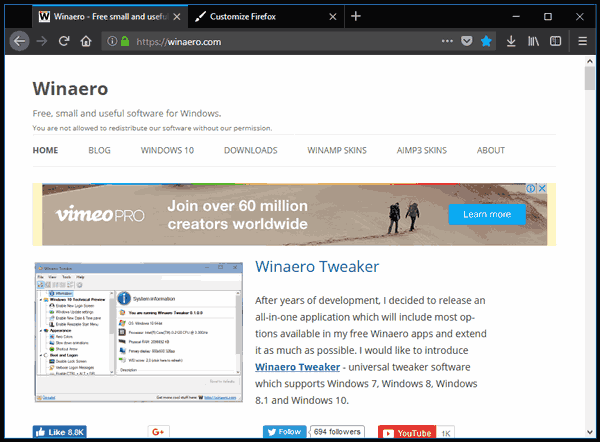Open a new tab with plus button

tap(356, 16)
